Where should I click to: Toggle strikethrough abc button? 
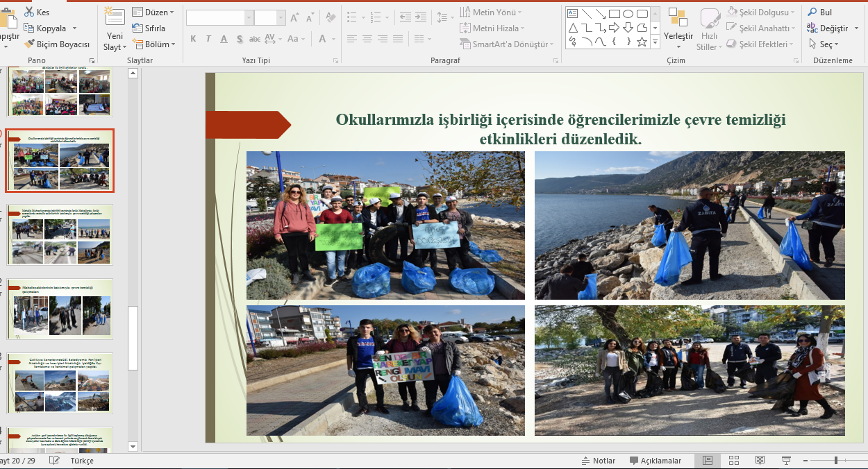255,39
